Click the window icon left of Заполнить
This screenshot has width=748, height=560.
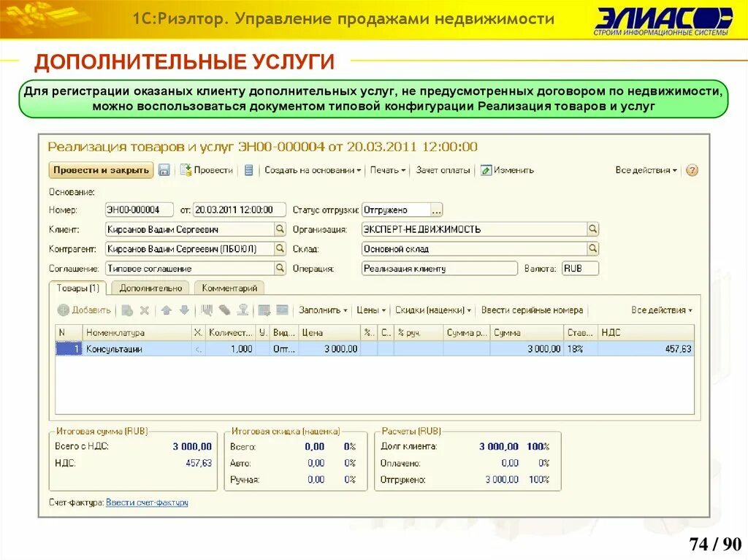point(282,310)
